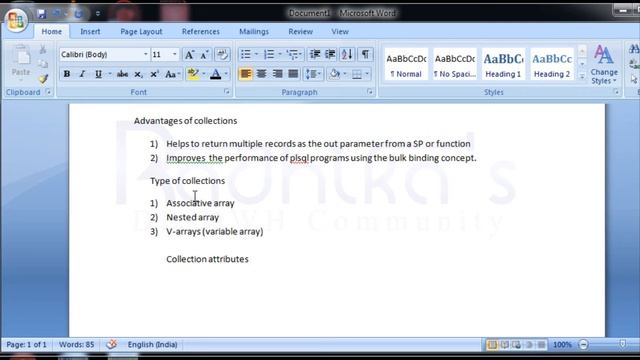Screen dimensions: 640x360
Task: Open the font size dropdown
Action: pos(175,54)
